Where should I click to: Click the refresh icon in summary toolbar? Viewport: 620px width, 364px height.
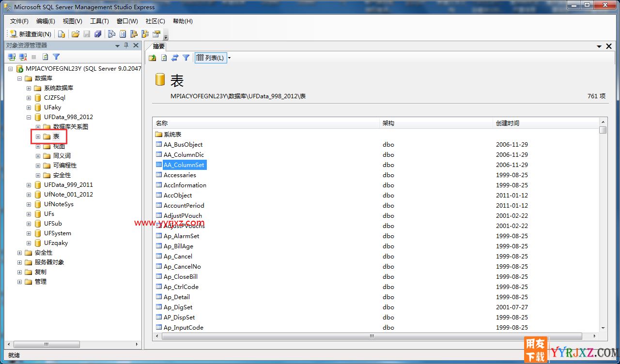point(164,58)
